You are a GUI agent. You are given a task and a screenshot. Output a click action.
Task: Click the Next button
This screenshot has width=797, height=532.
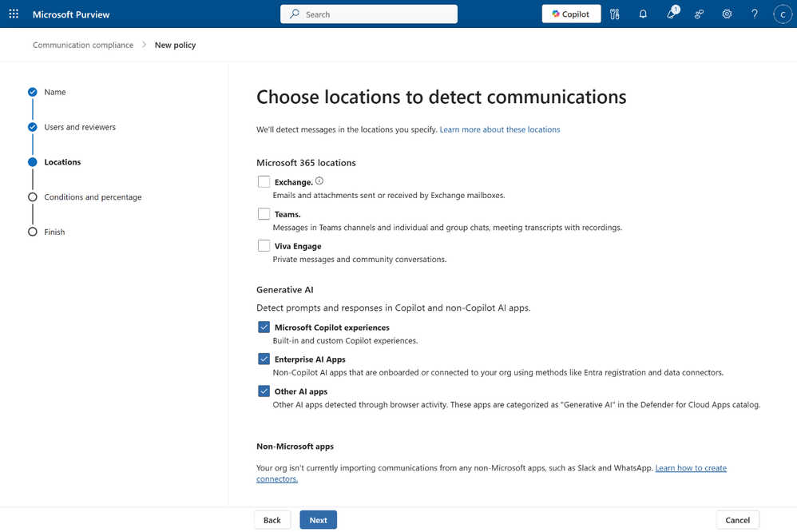click(318, 520)
